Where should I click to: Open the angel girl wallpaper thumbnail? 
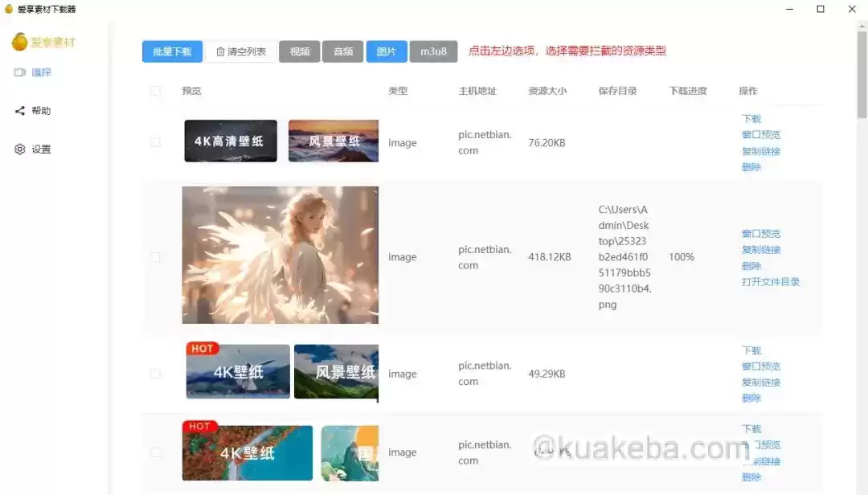[x=280, y=257]
